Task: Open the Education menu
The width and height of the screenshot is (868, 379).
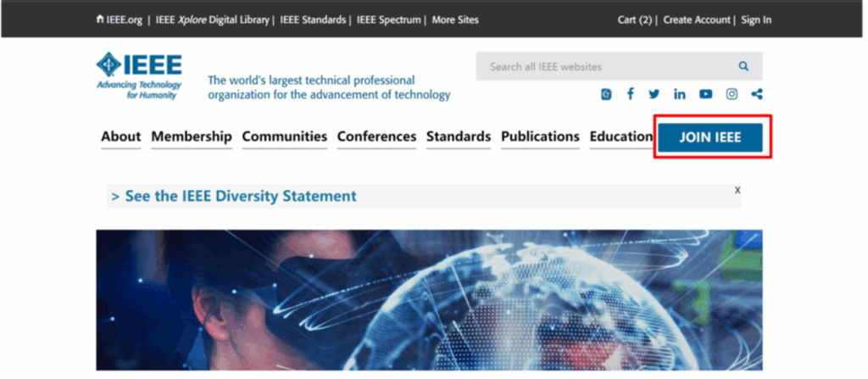Action: click(621, 137)
